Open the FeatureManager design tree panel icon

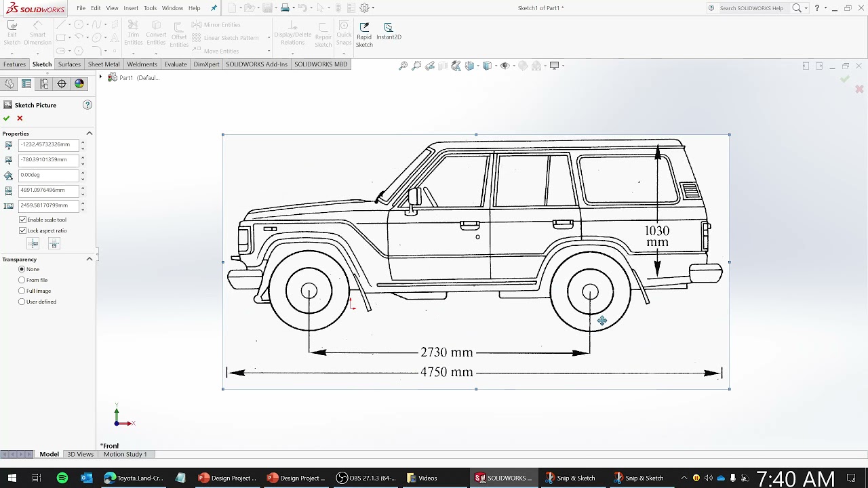[9, 84]
